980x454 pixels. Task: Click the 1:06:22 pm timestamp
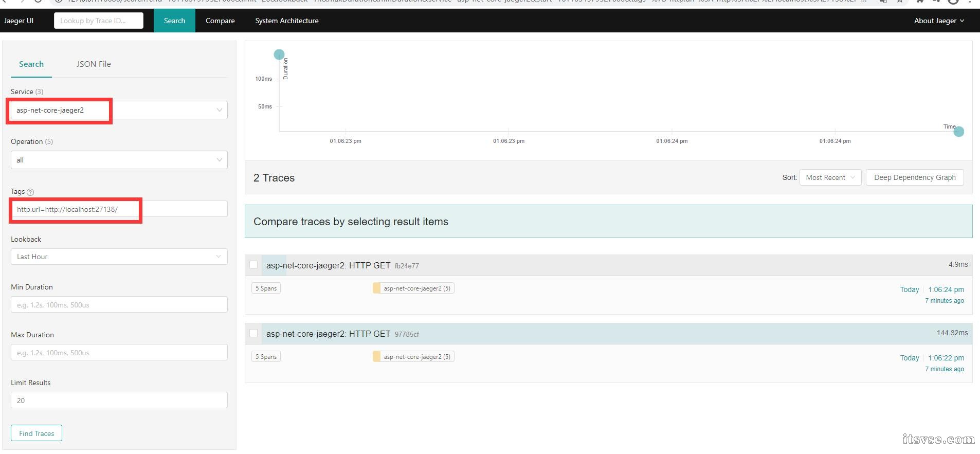[946, 358]
